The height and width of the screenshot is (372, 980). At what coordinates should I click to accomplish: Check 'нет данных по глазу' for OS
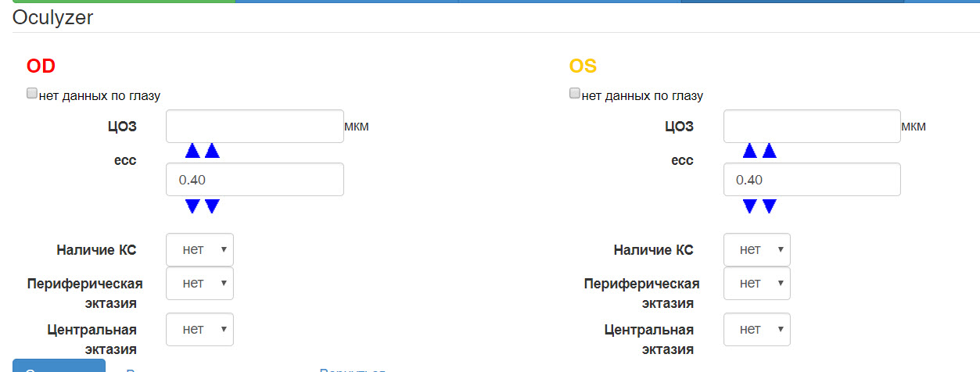click(x=575, y=94)
